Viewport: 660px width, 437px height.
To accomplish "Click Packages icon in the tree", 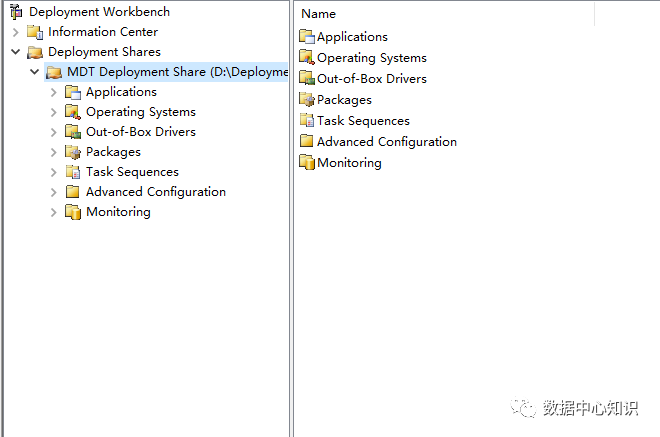I will [73, 152].
